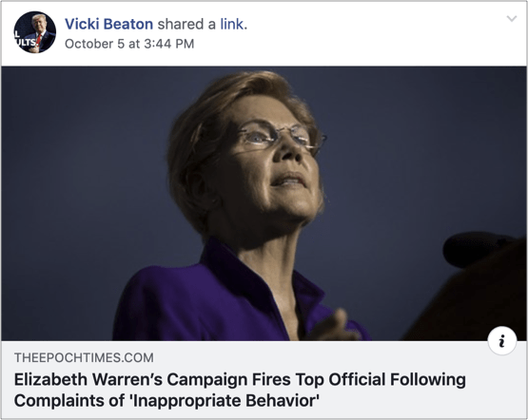Open the shared article preview photo
This screenshot has height=420, width=528.
pos(264,203)
